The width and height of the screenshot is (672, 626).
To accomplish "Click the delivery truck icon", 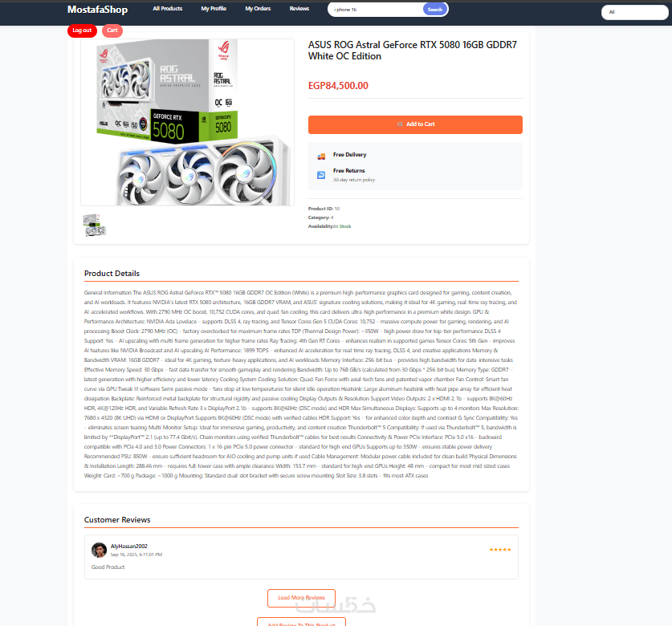I will [321, 156].
